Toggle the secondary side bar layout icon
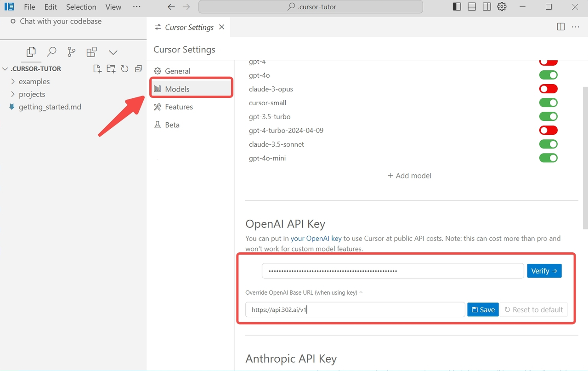This screenshot has width=588, height=371. 487,7
